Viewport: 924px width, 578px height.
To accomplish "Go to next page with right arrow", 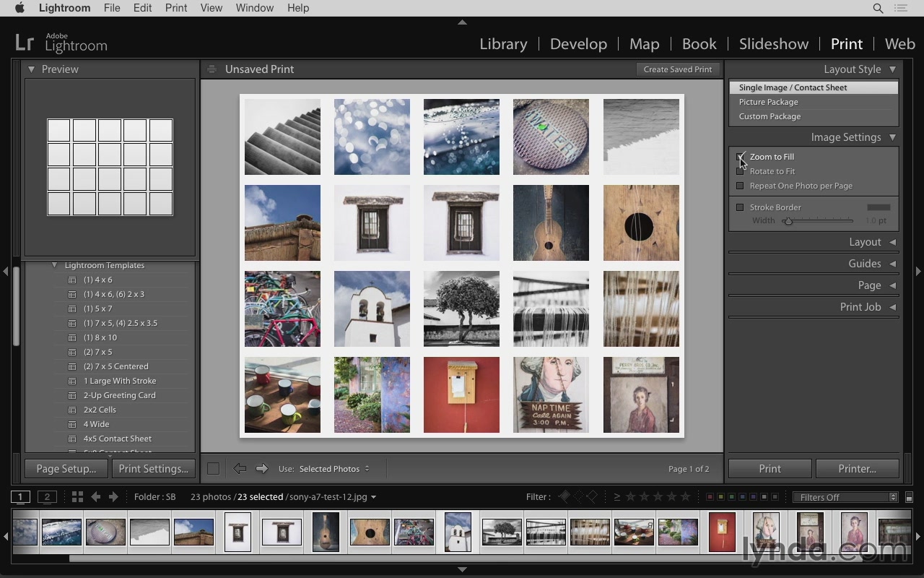I will (x=262, y=469).
